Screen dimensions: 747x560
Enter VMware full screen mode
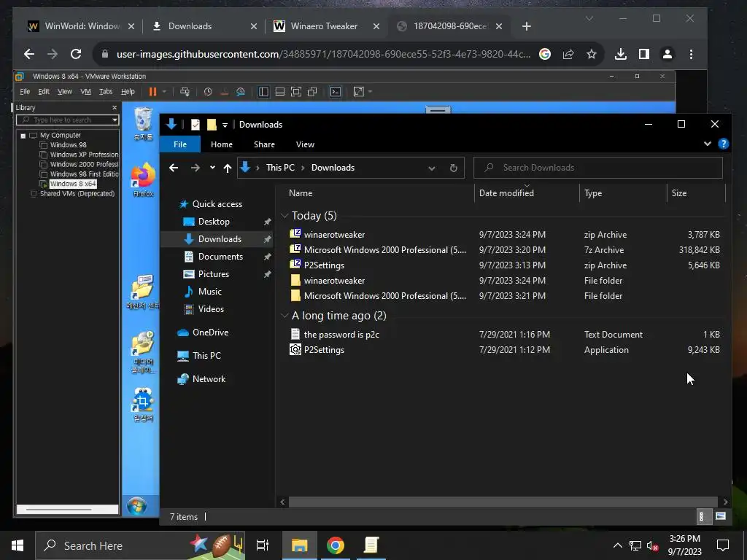(296, 91)
